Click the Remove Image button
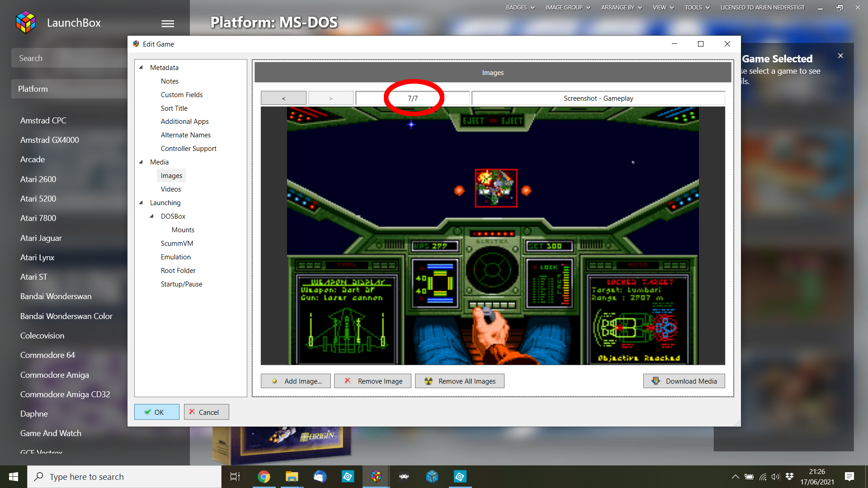 pos(373,381)
